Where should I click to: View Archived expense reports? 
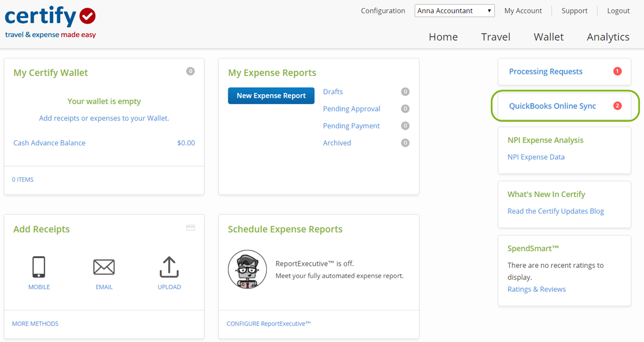337,142
